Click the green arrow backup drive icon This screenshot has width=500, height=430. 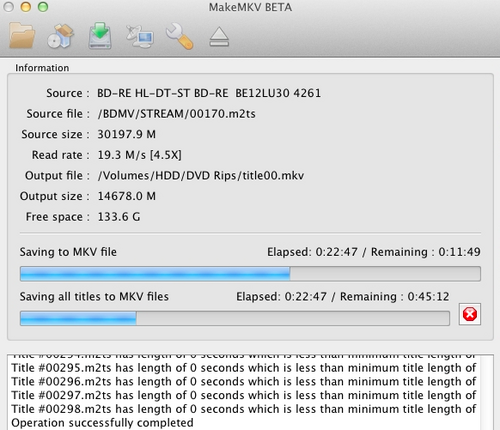[x=100, y=36]
